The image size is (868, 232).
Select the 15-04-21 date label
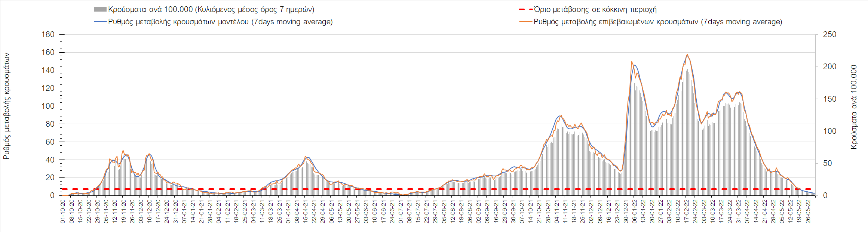(306, 211)
